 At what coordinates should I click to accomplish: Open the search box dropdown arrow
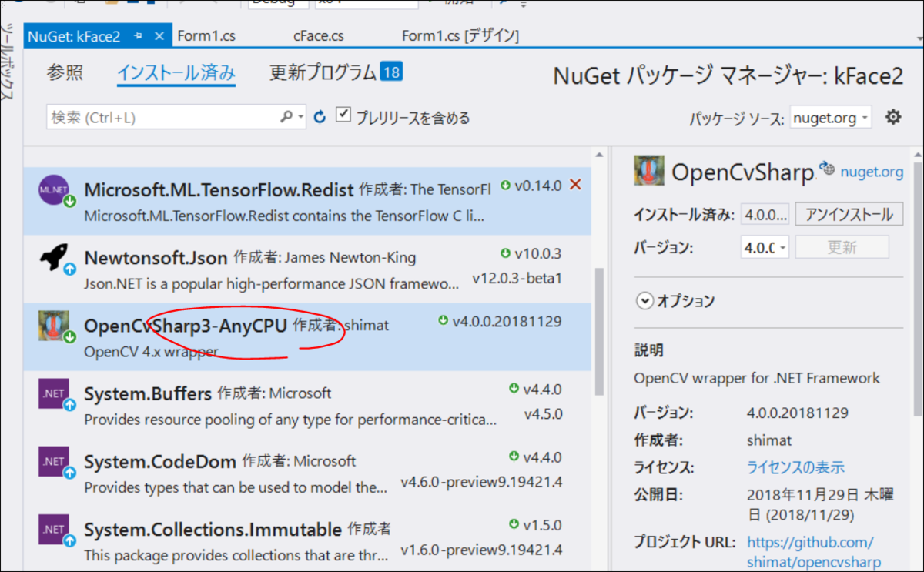pyautogui.click(x=300, y=118)
